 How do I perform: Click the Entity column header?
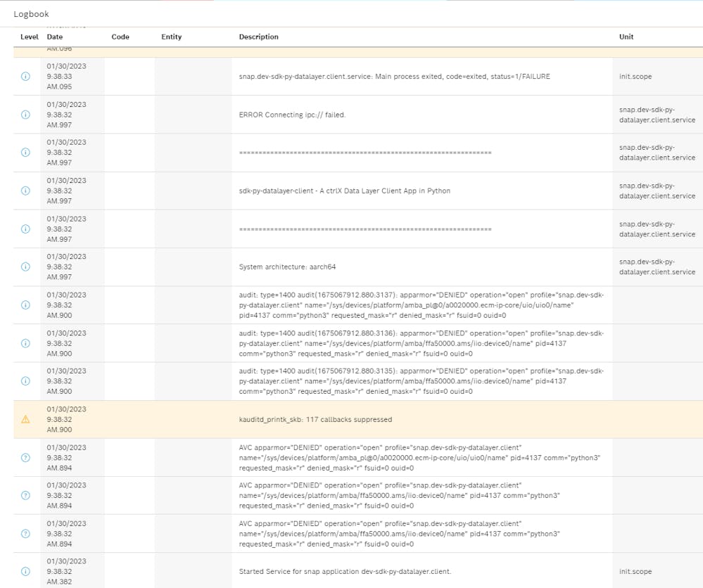(171, 37)
